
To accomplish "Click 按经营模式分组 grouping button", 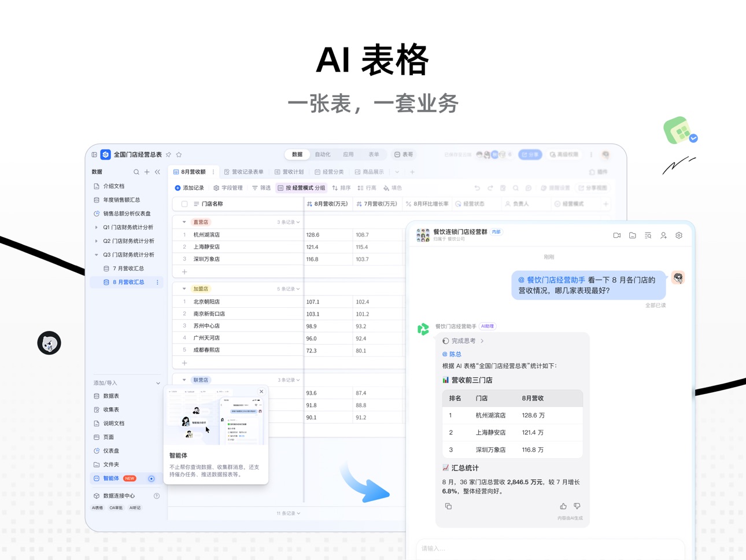I will pyautogui.click(x=301, y=188).
